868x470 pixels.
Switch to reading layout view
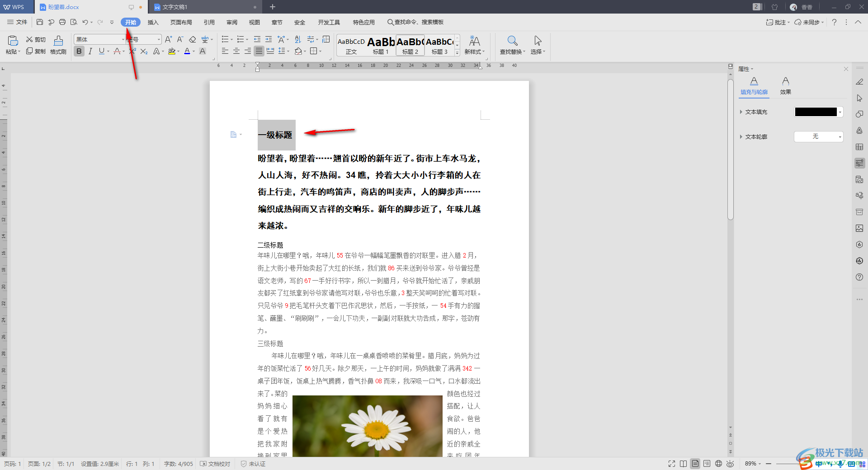point(684,464)
